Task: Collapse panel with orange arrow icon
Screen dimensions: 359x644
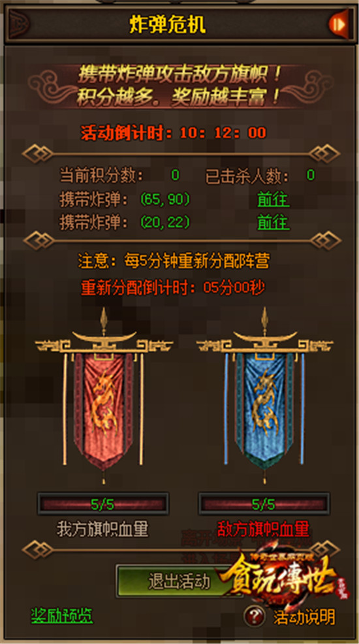Action: [x=339, y=24]
